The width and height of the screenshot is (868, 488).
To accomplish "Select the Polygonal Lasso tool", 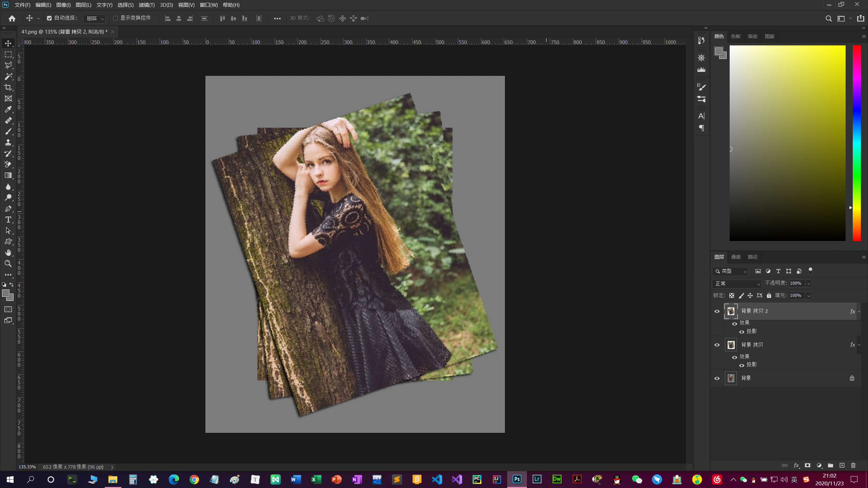I will click(8, 65).
